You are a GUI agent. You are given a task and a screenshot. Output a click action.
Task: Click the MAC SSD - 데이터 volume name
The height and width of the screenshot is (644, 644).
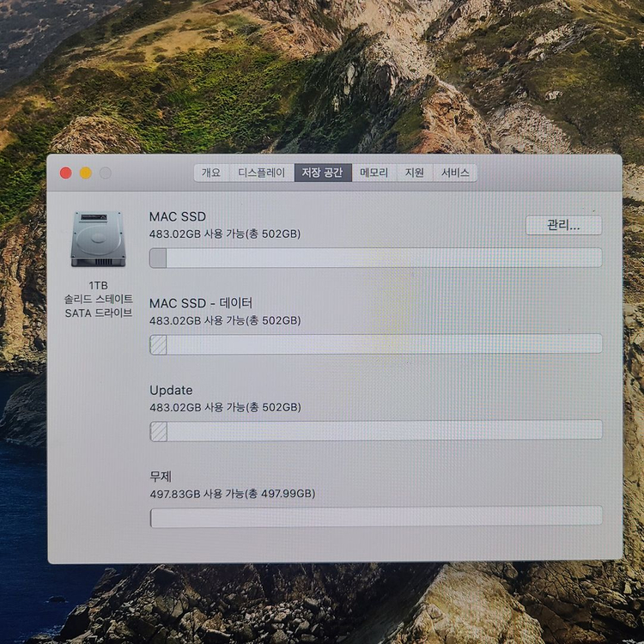[201, 303]
